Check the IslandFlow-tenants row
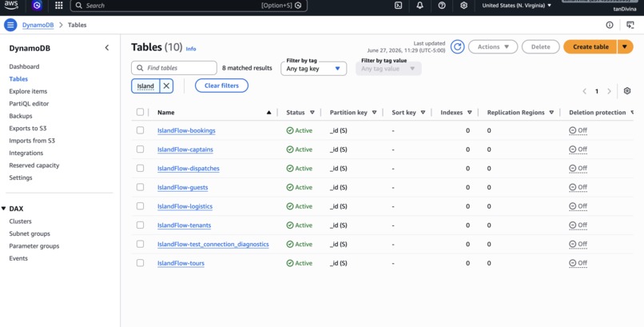 click(x=140, y=225)
